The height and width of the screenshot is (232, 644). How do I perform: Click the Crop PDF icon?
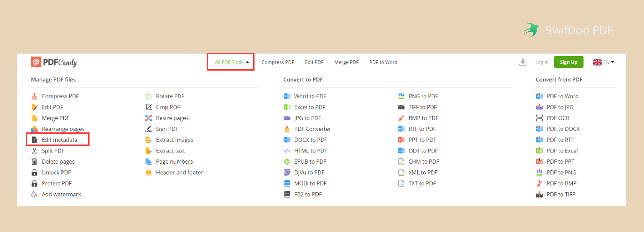click(x=149, y=107)
